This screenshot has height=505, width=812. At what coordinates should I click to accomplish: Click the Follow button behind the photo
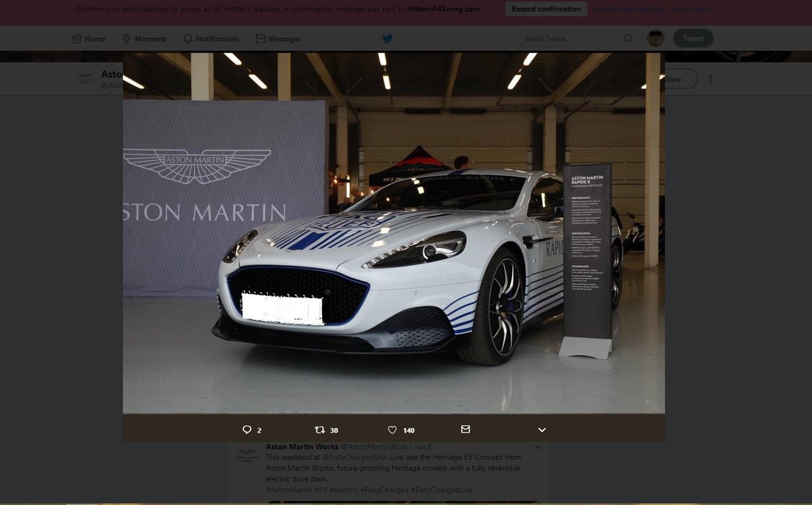tap(680, 79)
